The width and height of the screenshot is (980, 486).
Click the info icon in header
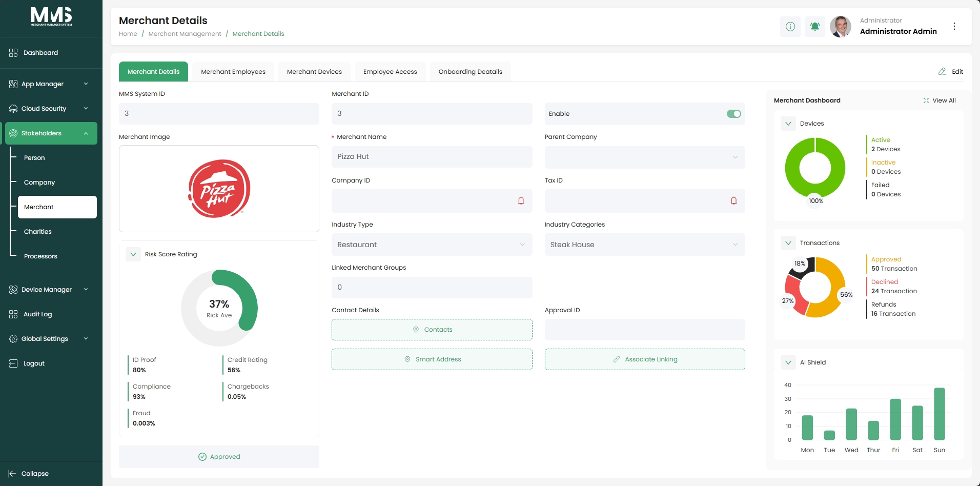click(790, 26)
